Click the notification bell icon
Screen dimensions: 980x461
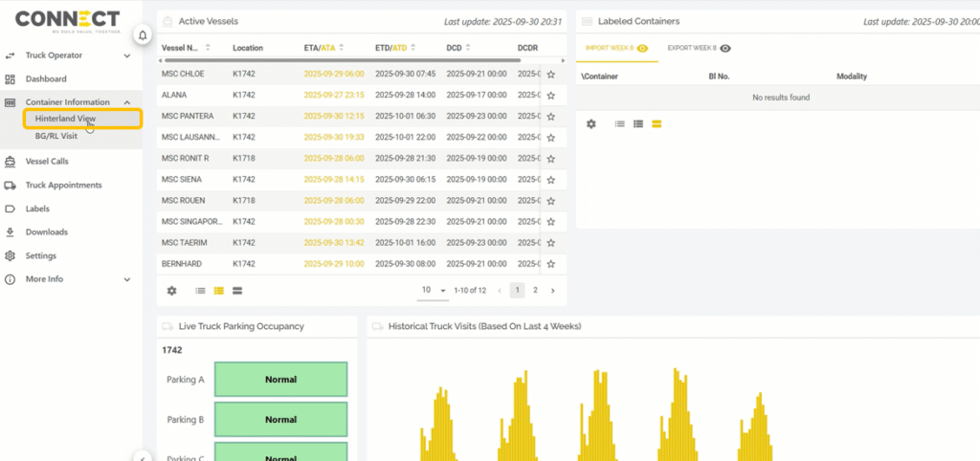tap(143, 35)
